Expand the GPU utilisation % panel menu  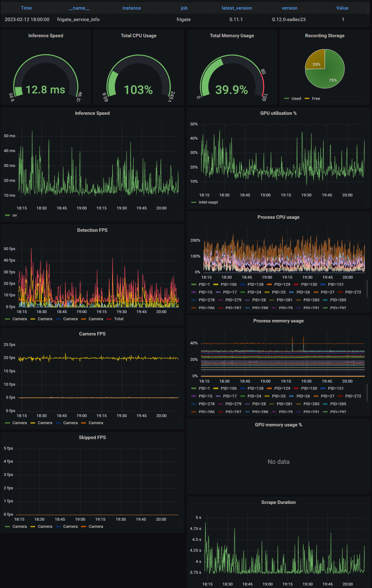click(278, 113)
